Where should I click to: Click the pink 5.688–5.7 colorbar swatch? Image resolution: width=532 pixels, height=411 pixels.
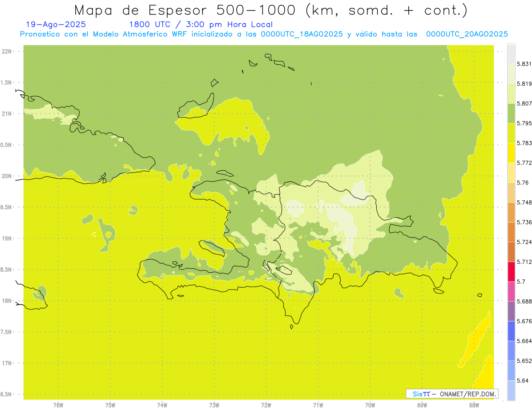[511, 291]
